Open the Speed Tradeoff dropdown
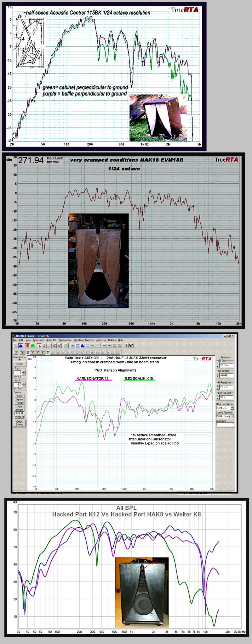252x644 pixels. 225,416
